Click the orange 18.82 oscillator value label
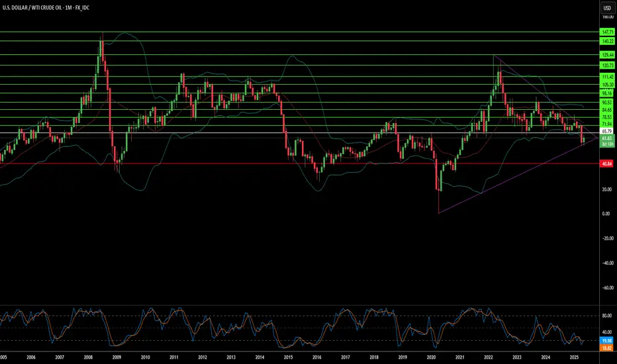This screenshot has height=364, width=617. pos(607,348)
